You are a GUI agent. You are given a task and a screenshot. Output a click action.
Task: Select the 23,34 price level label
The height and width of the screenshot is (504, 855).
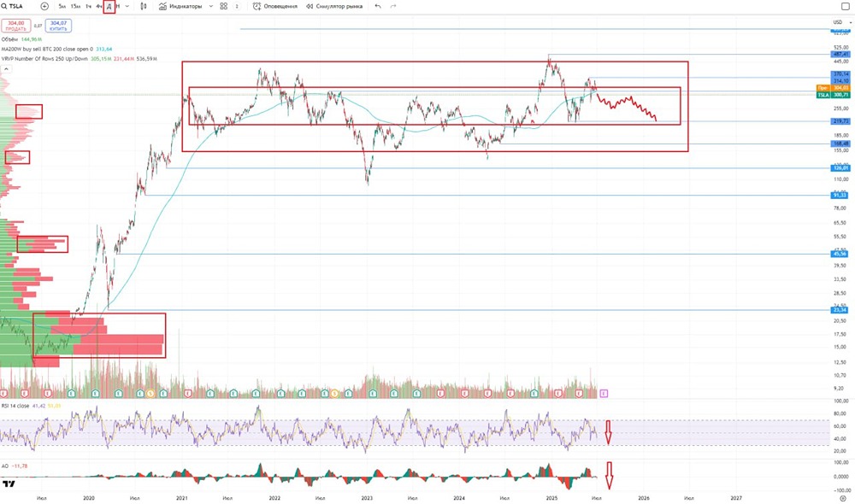840,310
